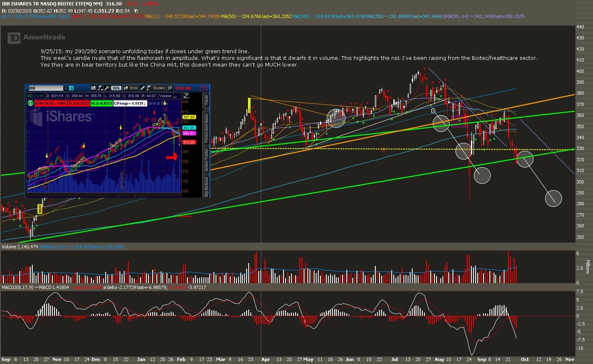
Task: Click the red 316.06 price bubble
Action: [x=189, y=142]
